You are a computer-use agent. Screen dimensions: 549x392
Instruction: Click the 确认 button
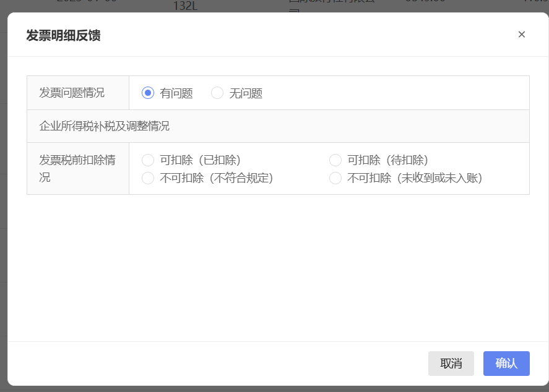click(506, 364)
